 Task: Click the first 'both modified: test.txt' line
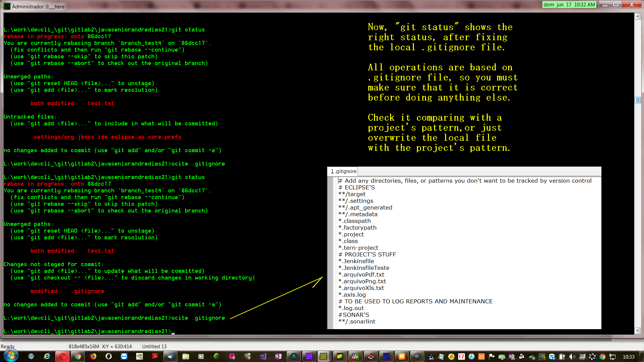[72, 103]
